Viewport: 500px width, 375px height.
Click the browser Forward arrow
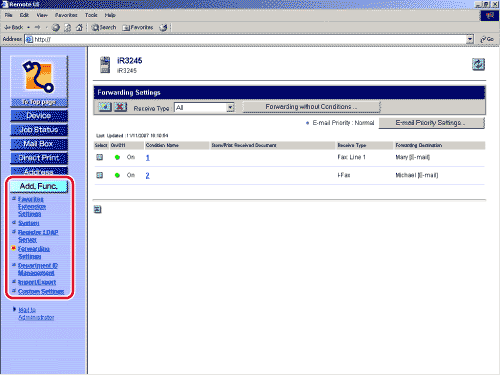coord(37,27)
